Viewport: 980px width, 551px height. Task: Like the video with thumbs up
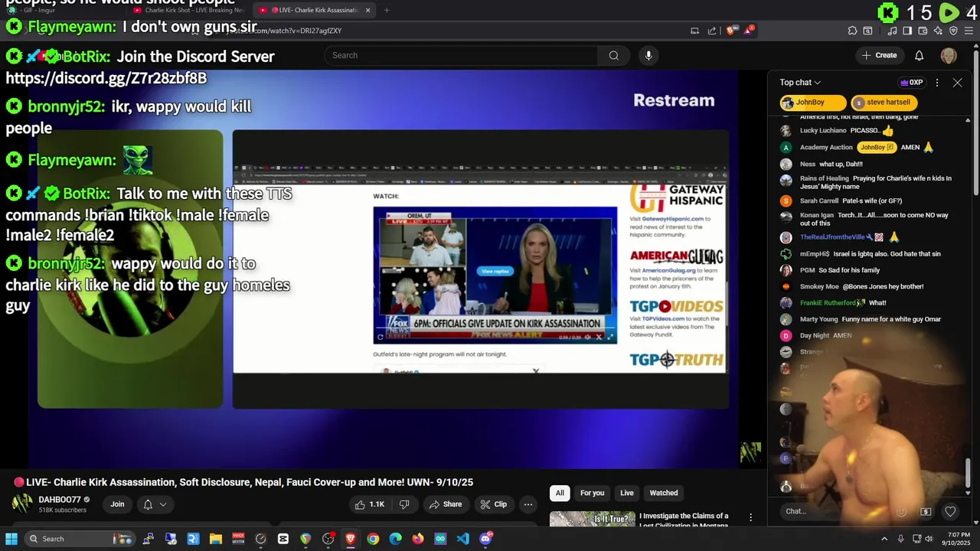[369, 504]
